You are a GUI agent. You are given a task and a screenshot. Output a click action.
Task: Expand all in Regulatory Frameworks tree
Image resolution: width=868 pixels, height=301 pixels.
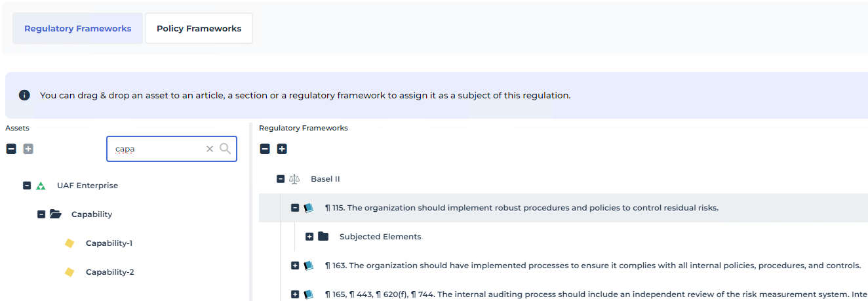click(282, 149)
